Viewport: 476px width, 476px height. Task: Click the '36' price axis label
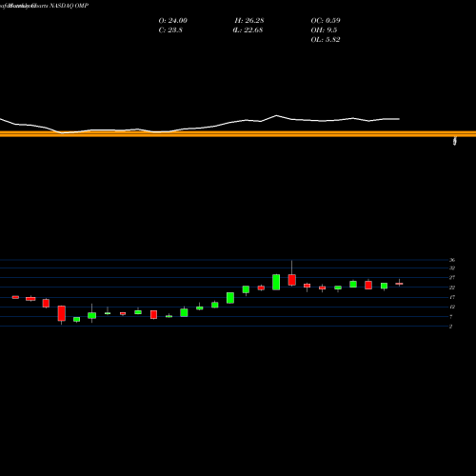(x=452, y=260)
